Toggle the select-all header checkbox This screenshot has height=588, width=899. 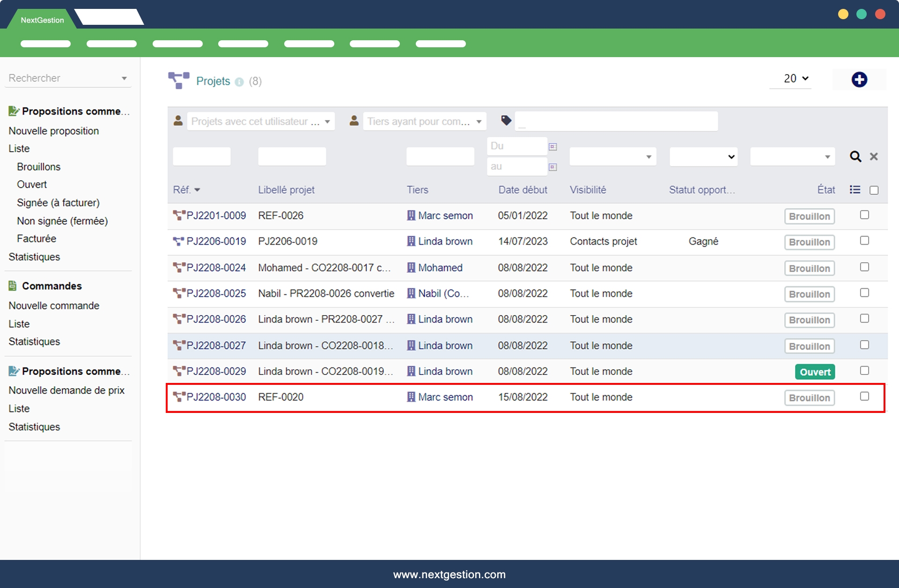[874, 190]
